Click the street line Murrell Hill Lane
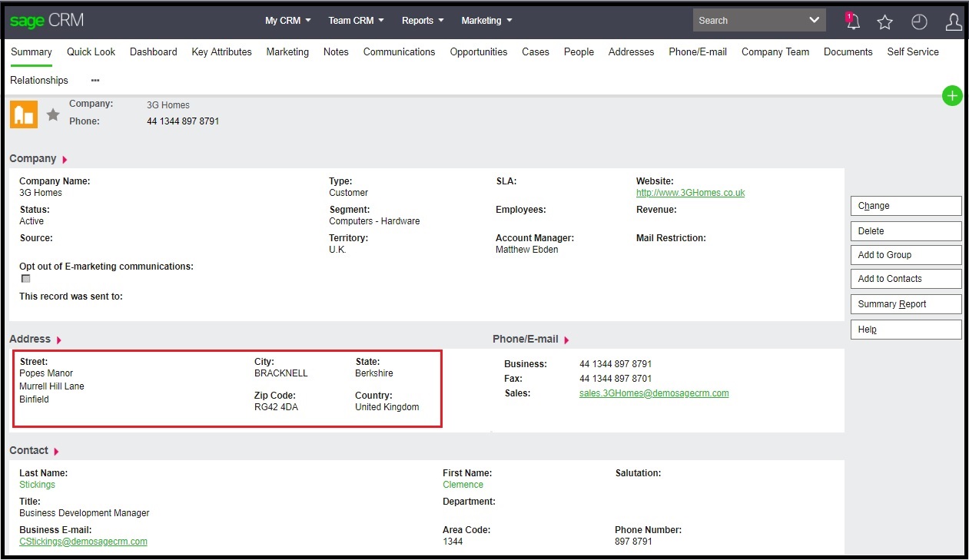The height and width of the screenshot is (560, 969). 51,386
